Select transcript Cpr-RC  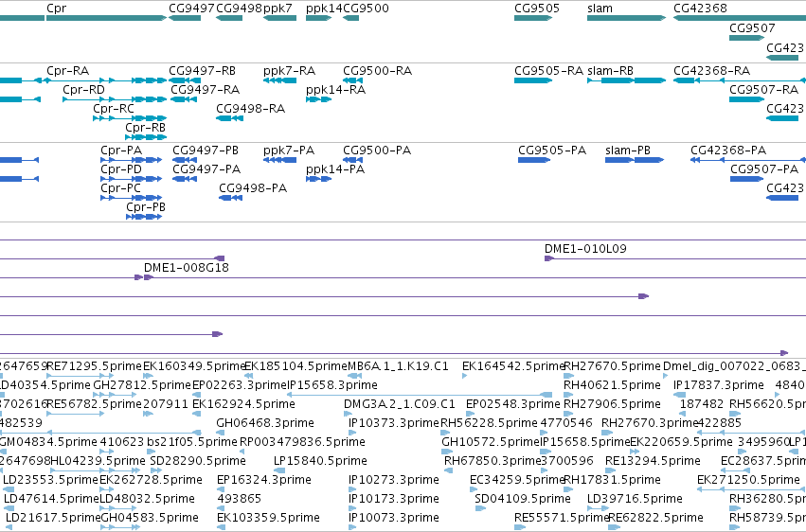[130, 118]
